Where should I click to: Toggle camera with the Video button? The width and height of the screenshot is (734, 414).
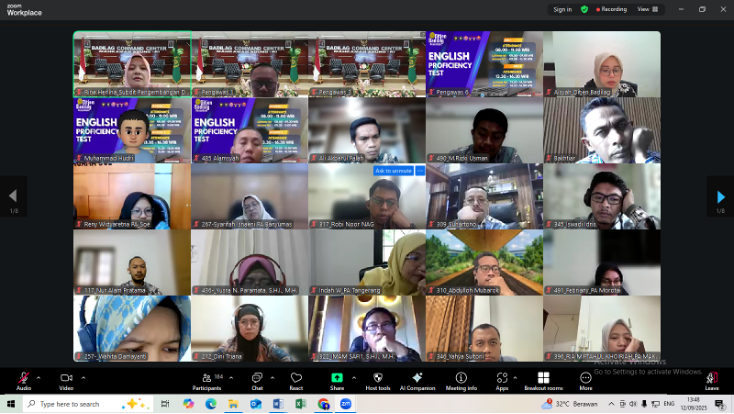pyautogui.click(x=66, y=380)
